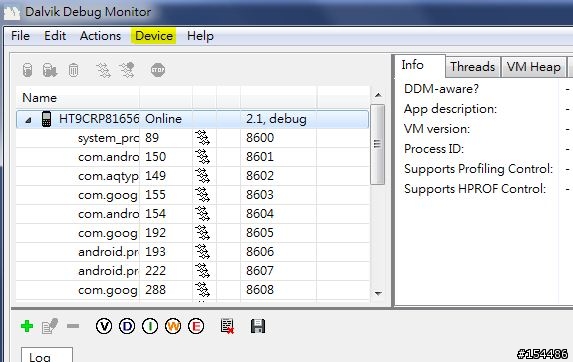The width and height of the screenshot is (573, 362).
Task: Click the 'App description:' info label
Action: coord(450,109)
